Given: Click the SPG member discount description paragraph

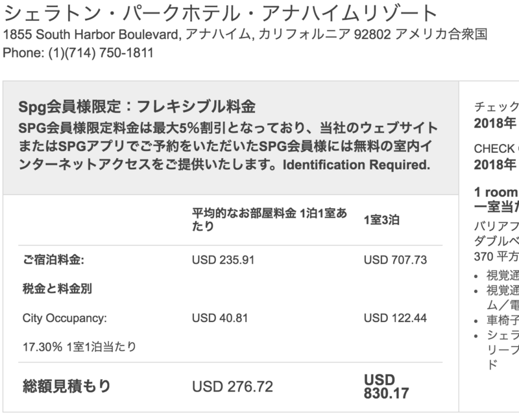Looking at the screenshot, I should [228, 146].
